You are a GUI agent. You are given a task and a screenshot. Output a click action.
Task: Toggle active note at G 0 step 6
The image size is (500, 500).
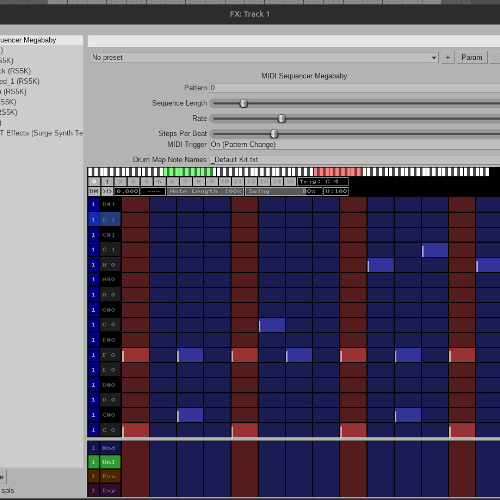[x=272, y=325]
